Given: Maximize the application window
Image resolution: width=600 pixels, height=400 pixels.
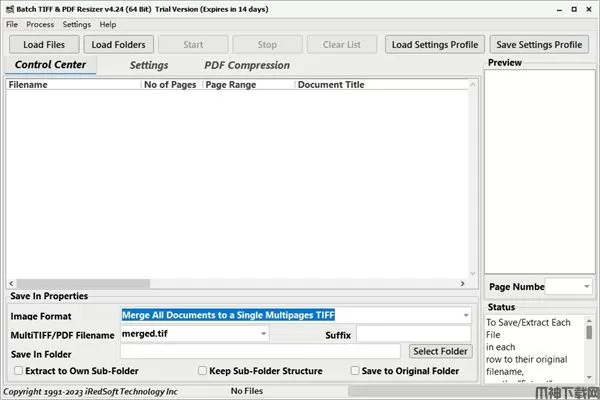Looking at the screenshot, I should 574,10.
